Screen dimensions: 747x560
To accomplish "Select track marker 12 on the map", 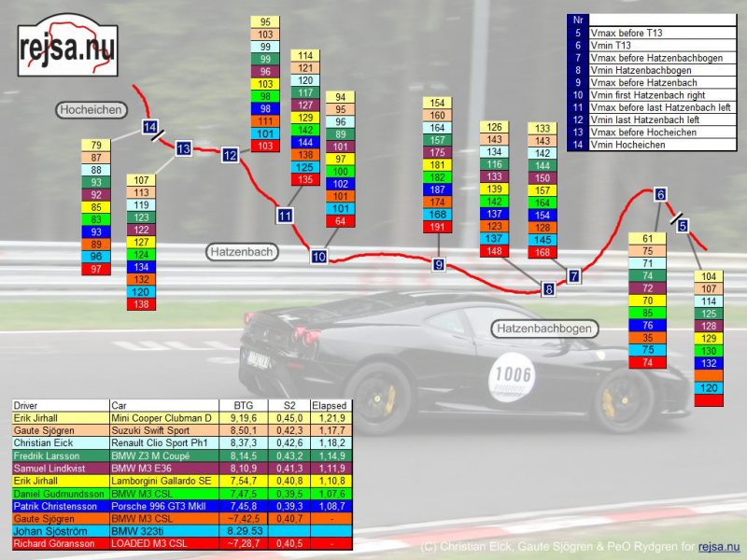I will pyautogui.click(x=230, y=155).
